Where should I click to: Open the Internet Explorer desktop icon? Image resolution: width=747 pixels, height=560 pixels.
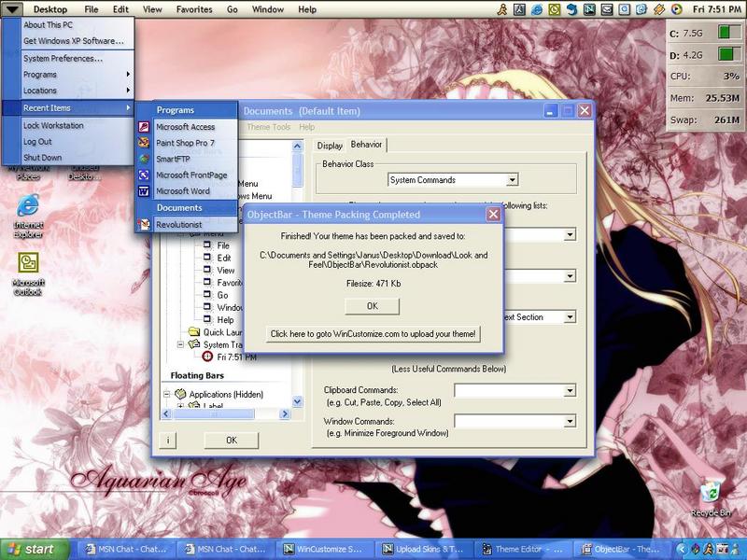(28, 205)
